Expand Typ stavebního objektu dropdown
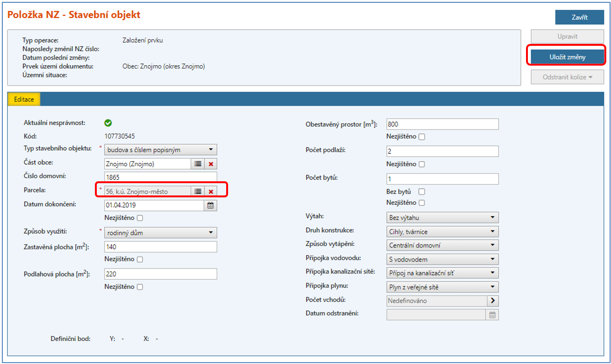The height and width of the screenshot is (364, 611). 160,150
